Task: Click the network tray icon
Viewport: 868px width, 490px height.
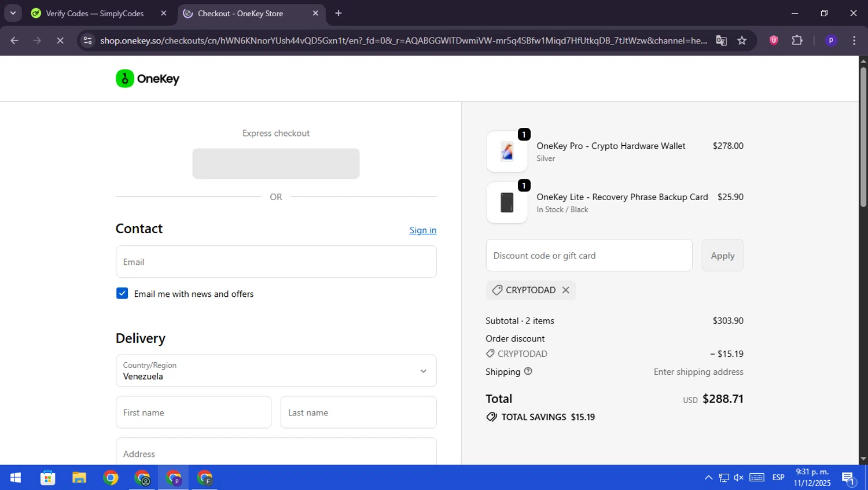Action: tap(724, 478)
